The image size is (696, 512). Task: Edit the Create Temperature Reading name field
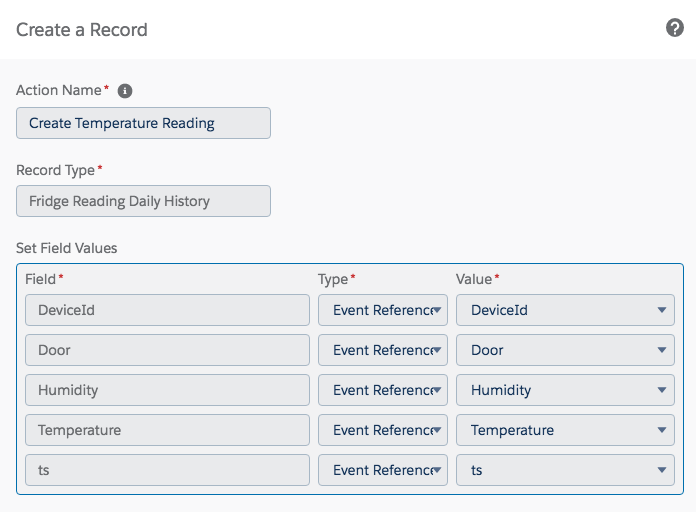tap(143, 123)
